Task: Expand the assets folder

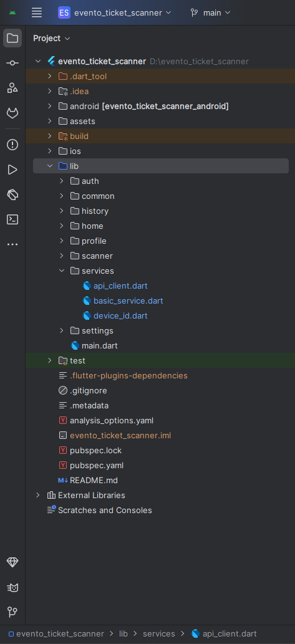Action: tap(50, 121)
